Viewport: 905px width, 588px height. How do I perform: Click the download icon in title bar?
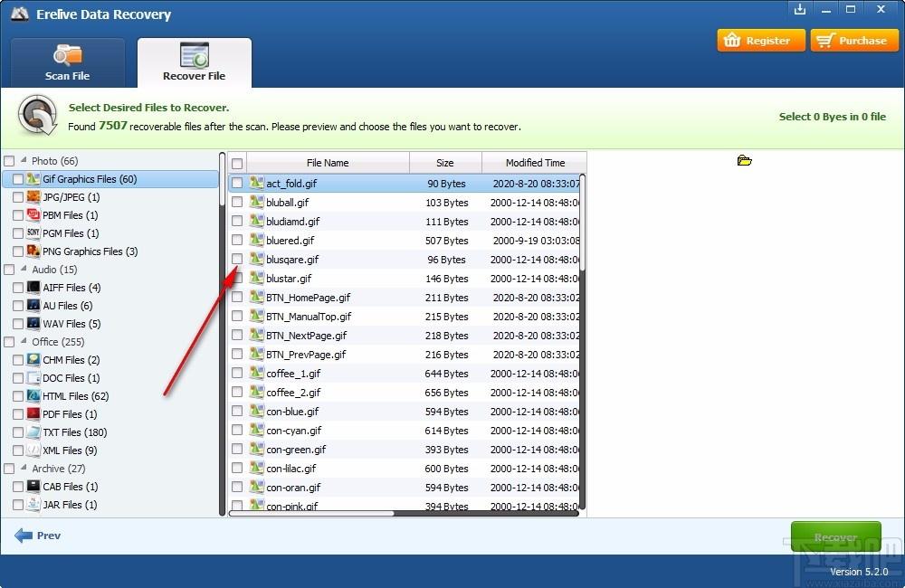pos(799,9)
